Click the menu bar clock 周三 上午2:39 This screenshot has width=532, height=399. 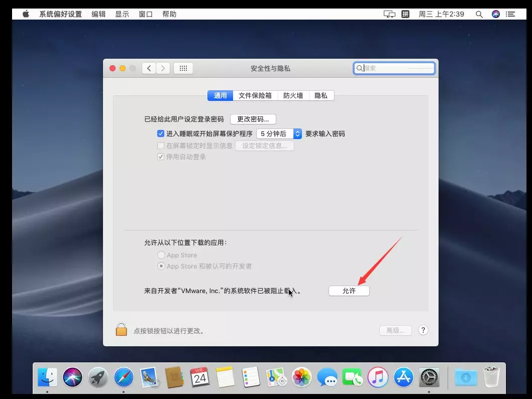pyautogui.click(x=442, y=14)
